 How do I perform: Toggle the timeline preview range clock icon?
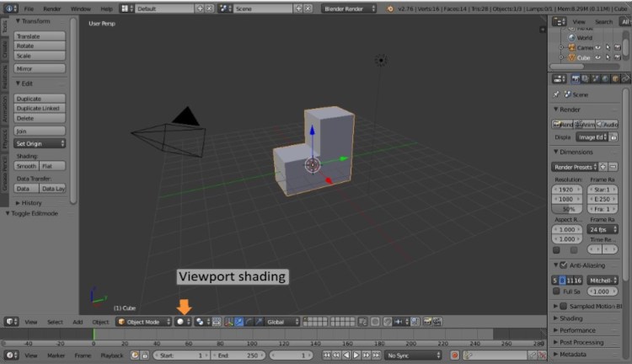click(135, 355)
